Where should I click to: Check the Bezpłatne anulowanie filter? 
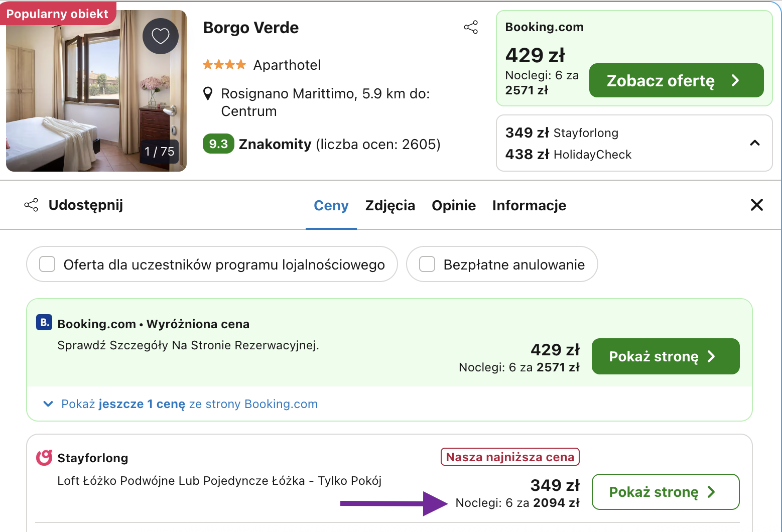point(427,264)
